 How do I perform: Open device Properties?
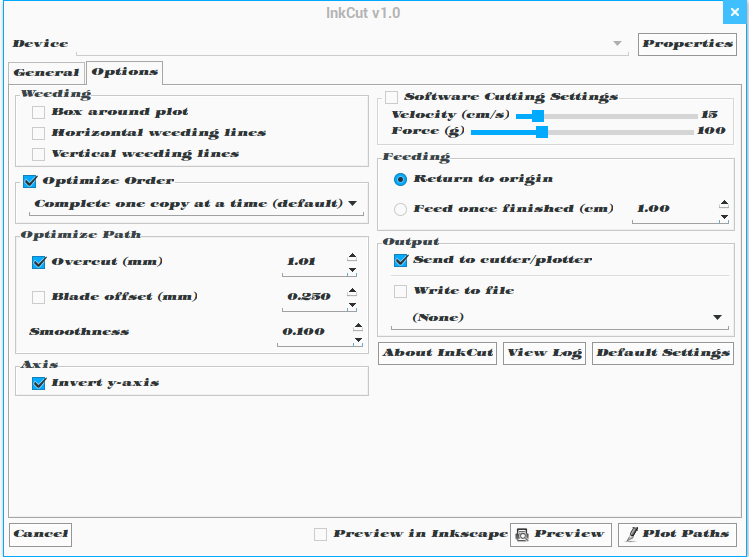[687, 44]
